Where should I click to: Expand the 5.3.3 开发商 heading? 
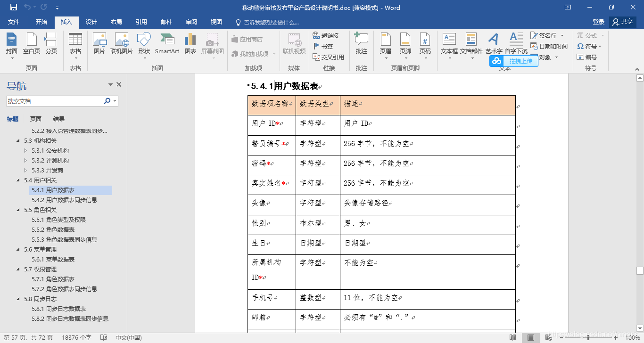25,170
